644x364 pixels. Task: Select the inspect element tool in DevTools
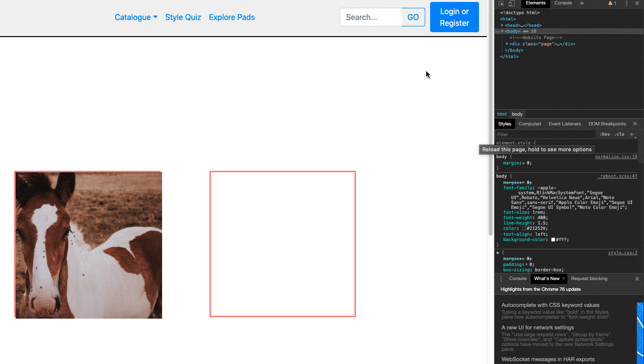pyautogui.click(x=501, y=3)
